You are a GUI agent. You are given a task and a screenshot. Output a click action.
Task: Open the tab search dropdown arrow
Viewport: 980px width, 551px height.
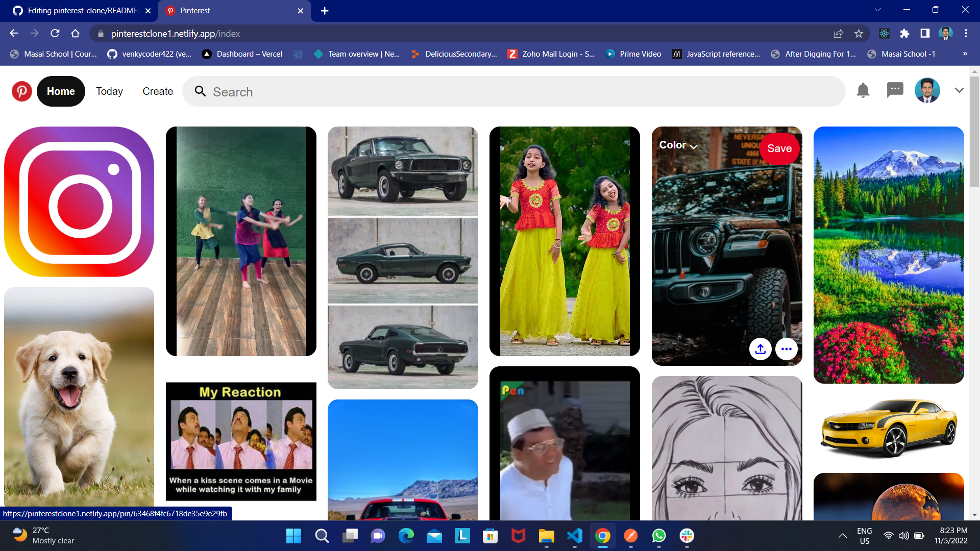pyautogui.click(x=878, y=10)
